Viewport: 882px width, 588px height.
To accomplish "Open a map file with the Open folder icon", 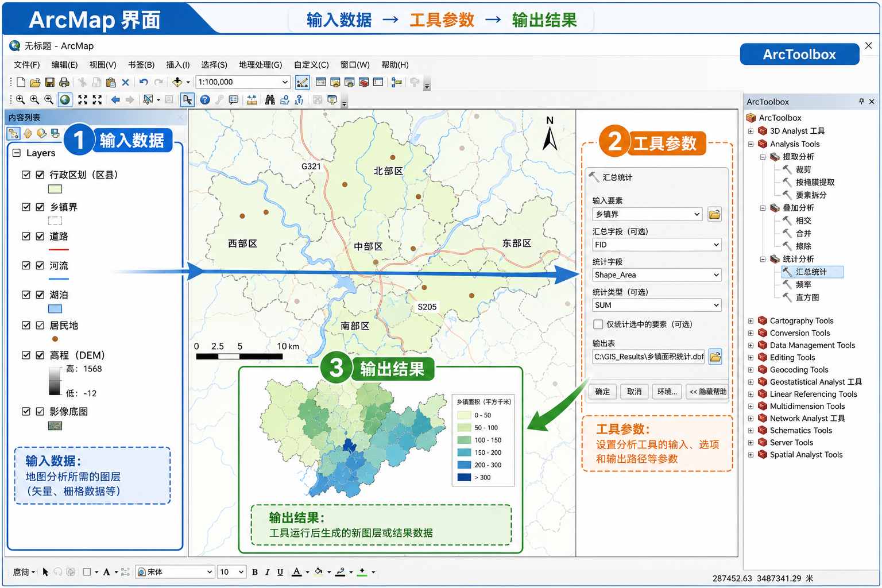I will (35, 82).
